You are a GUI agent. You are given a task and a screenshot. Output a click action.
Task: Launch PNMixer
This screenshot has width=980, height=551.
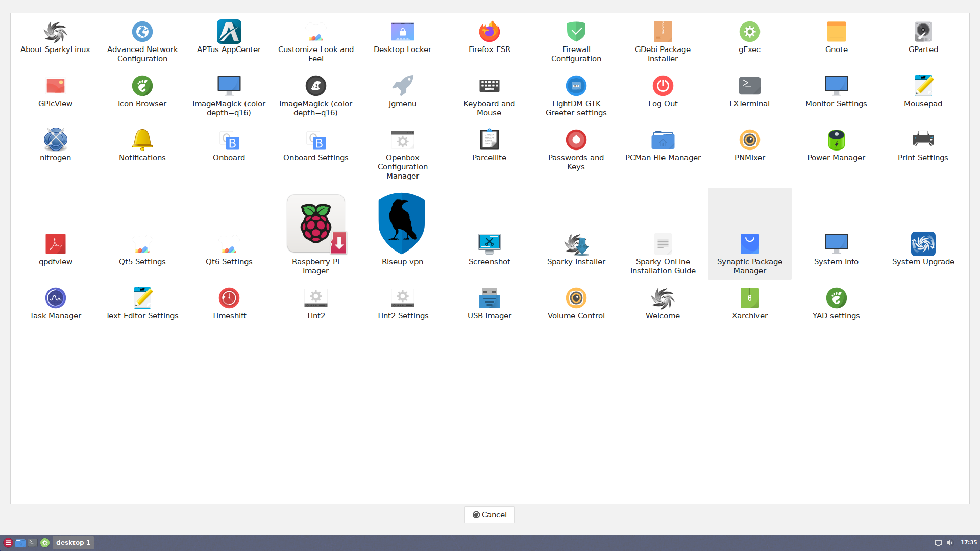point(749,145)
